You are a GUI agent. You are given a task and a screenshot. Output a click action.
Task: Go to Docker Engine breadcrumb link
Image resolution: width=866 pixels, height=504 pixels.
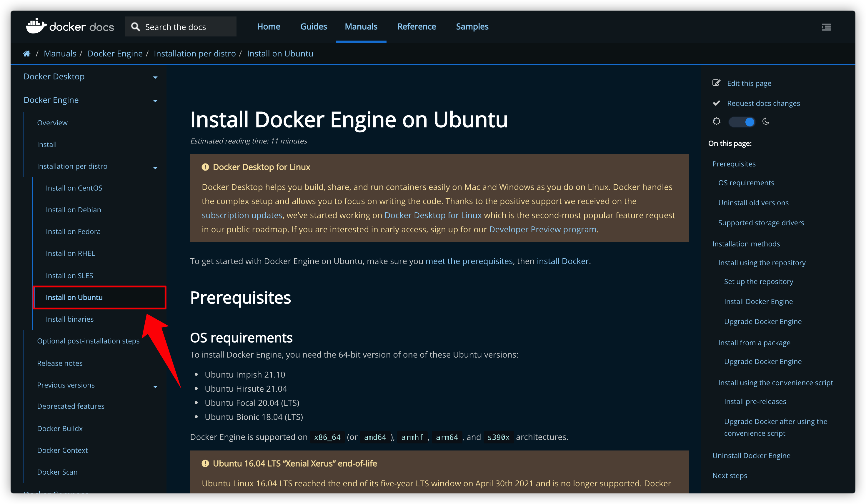[x=115, y=54]
